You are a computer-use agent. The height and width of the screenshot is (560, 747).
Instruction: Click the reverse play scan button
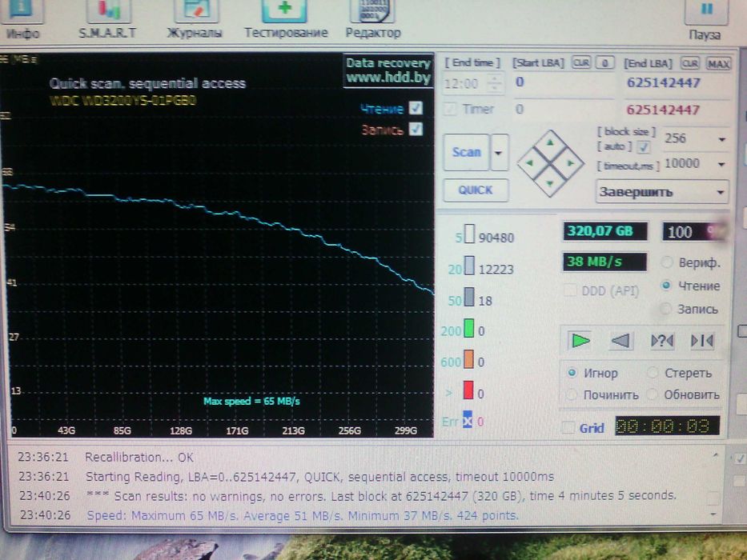coord(620,341)
